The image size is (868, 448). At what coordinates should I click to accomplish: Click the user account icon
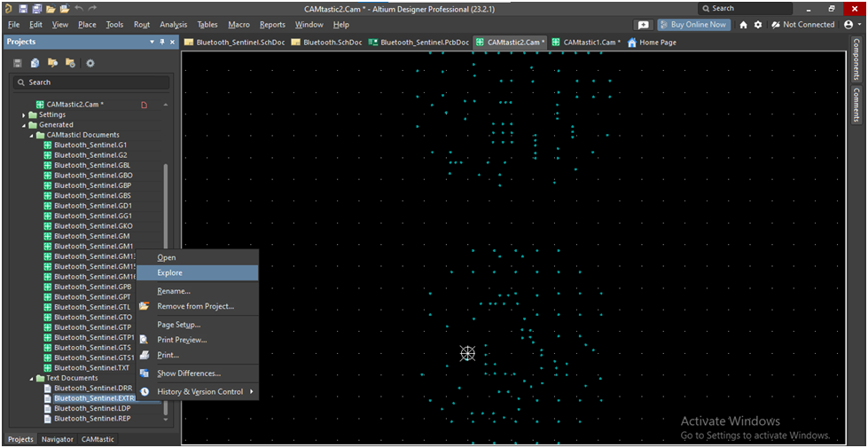click(848, 25)
